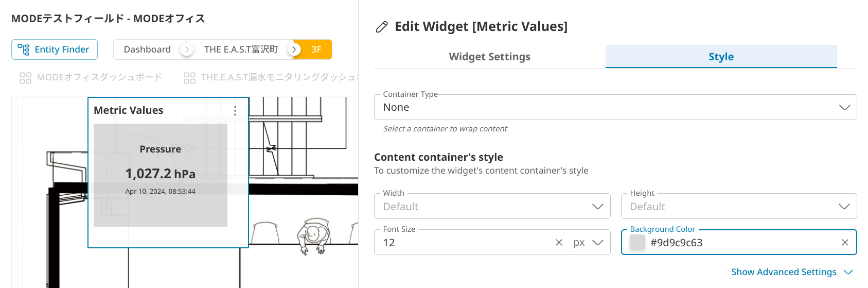Go to THE E.A.S.T富沢町 breadcrumb
Viewport: 868px width, 288px height.
(x=241, y=49)
